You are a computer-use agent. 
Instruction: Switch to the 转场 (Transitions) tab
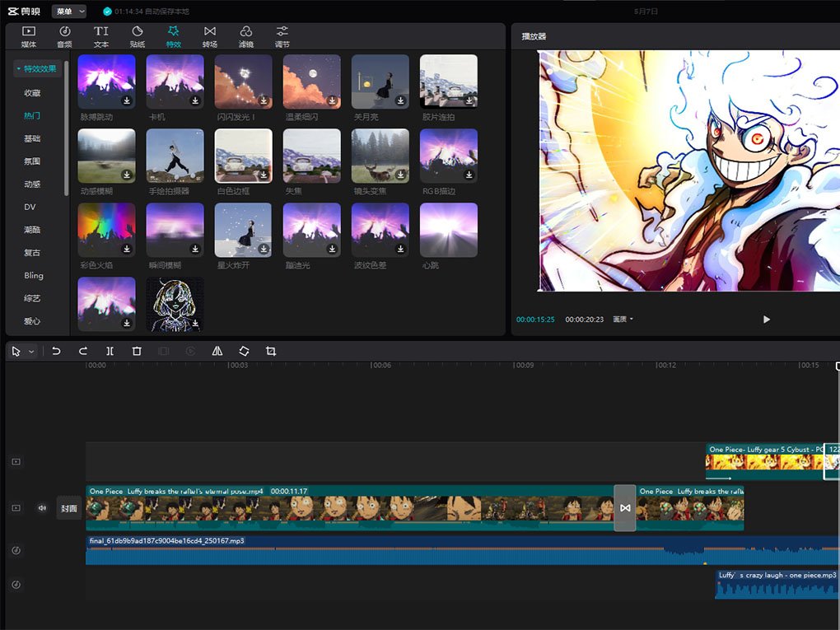210,35
